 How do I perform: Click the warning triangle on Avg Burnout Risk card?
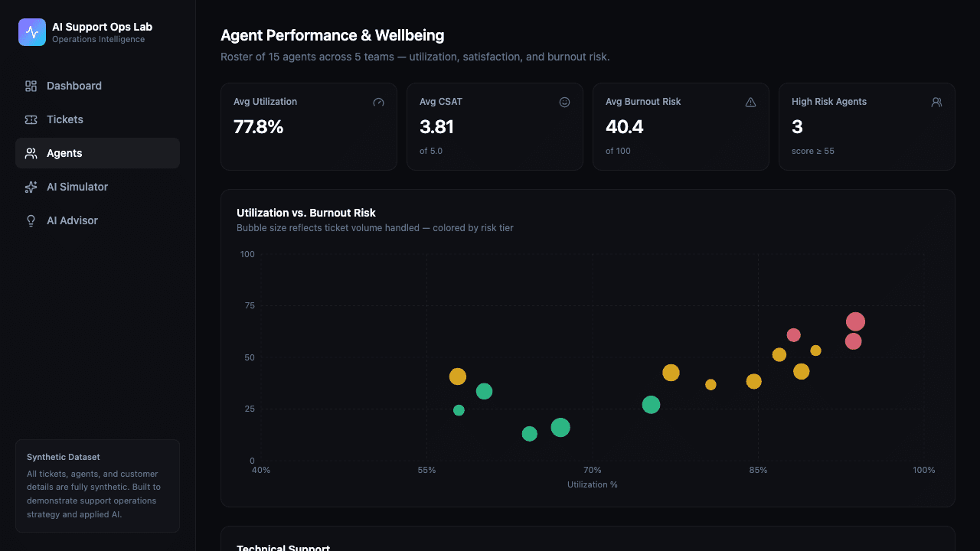(x=750, y=102)
